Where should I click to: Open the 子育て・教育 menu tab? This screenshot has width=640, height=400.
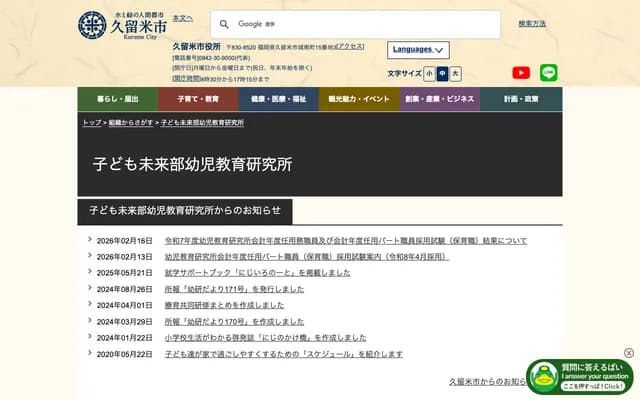pyautogui.click(x=198, y=99)
